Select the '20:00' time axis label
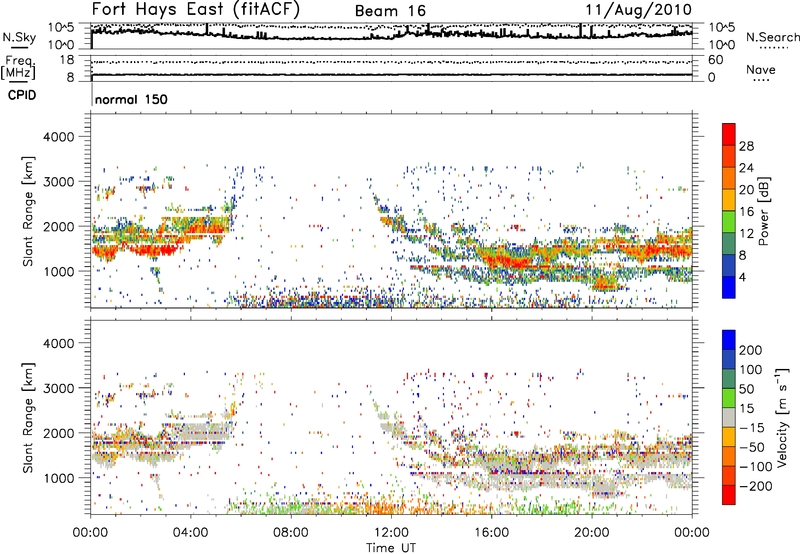This screenshot has width=800, height=554. [592, 533]
